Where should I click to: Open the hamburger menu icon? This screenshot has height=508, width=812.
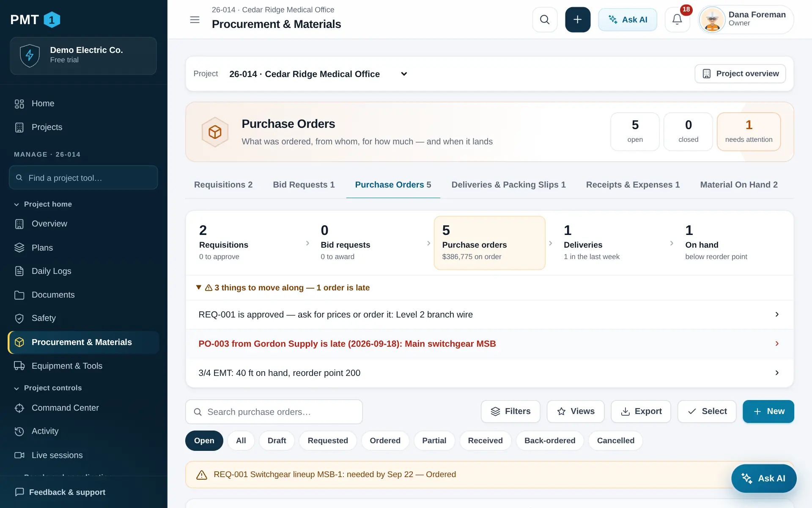pyautogui.click(x=195, y=19)
